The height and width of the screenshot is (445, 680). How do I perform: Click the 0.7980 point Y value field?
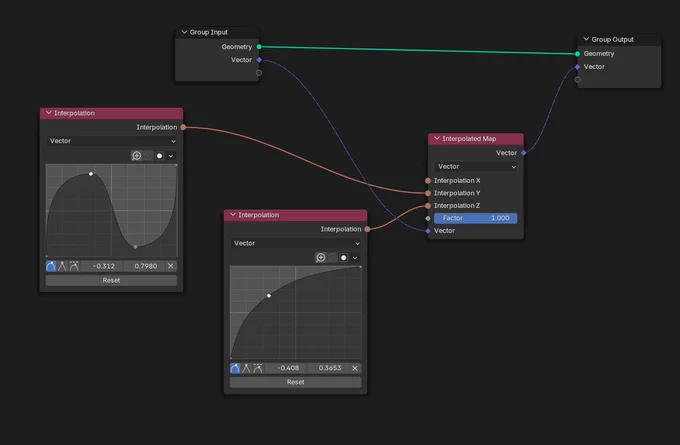(144, 266)
